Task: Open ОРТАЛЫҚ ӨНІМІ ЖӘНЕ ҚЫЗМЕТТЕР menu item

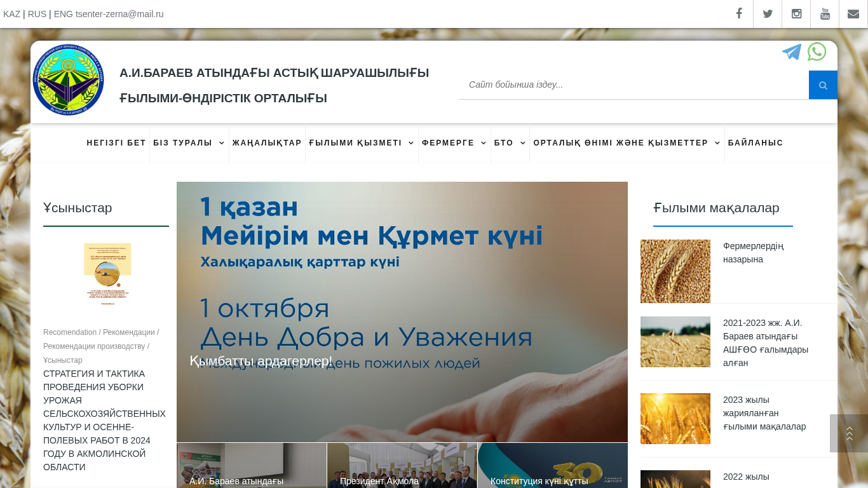Action: (621, 143)
